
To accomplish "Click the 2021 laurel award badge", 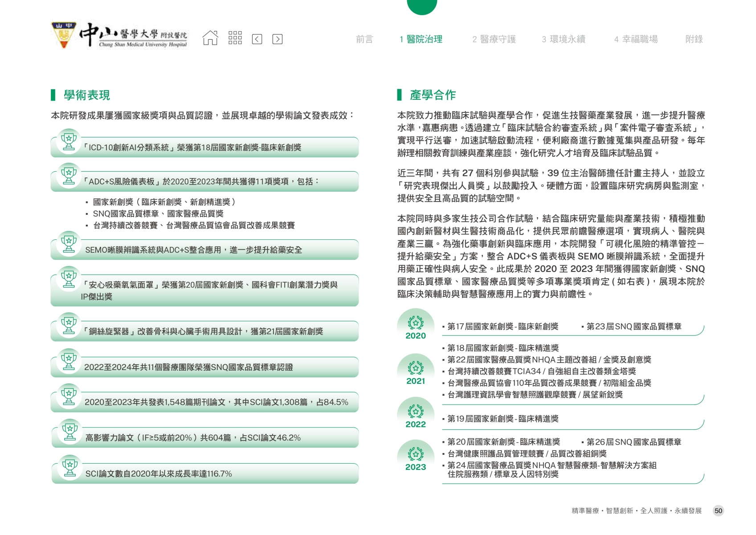I will coord(416,368).
